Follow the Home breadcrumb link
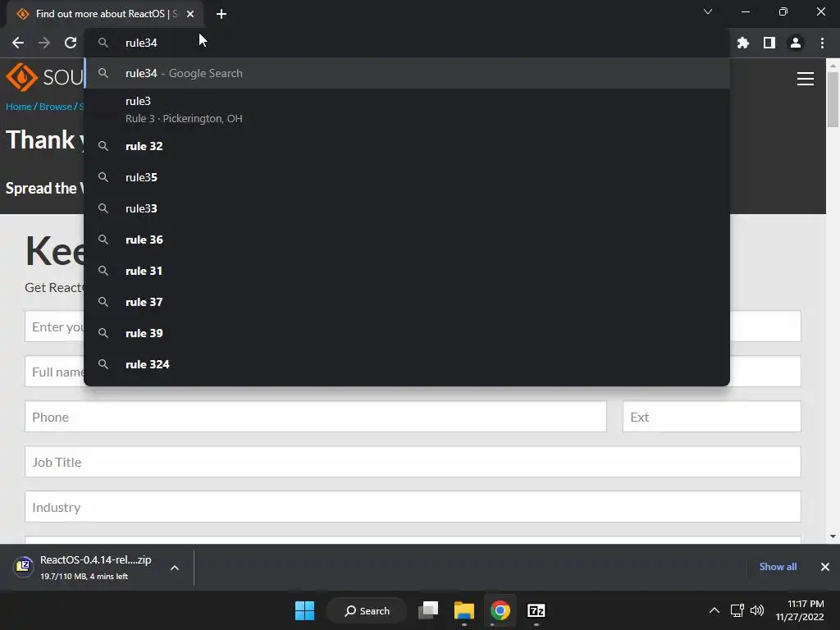Viewport: 840px width, 630px height. tap(19, 107)
